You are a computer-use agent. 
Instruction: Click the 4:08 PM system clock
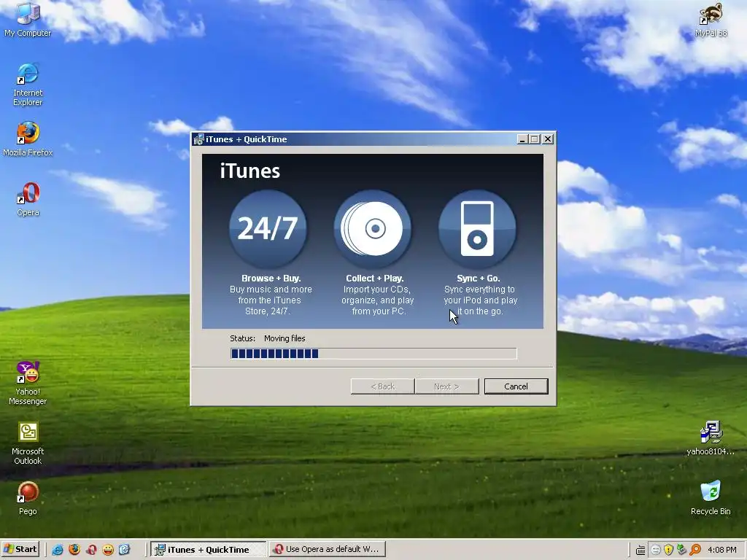click(x=721, y=550)
